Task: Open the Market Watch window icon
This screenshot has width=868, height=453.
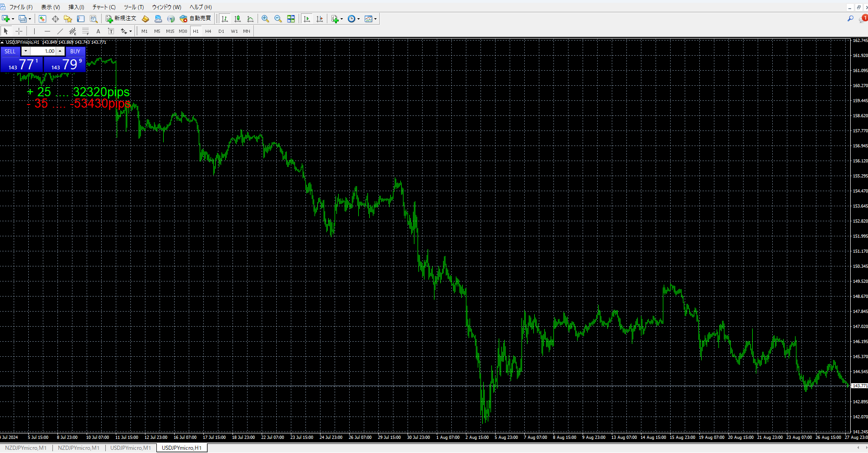Action: [42, 19]
